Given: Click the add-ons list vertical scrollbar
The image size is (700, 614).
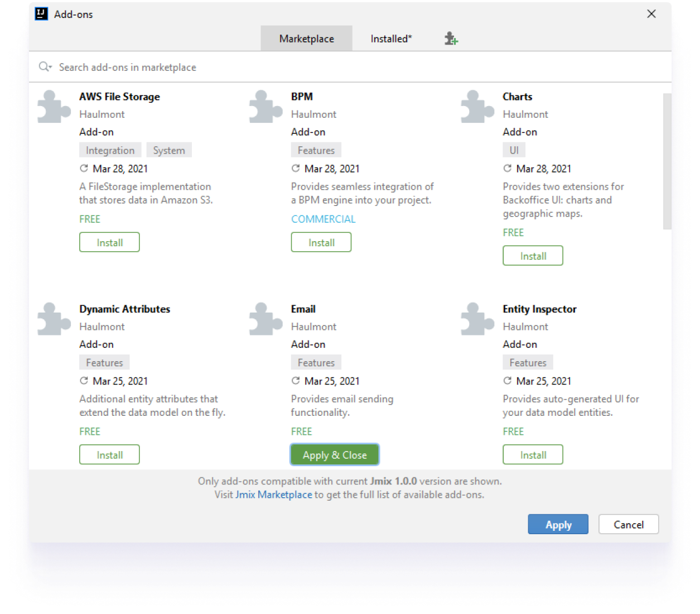Looking at the screenshot, I should (x=667, y=161).
